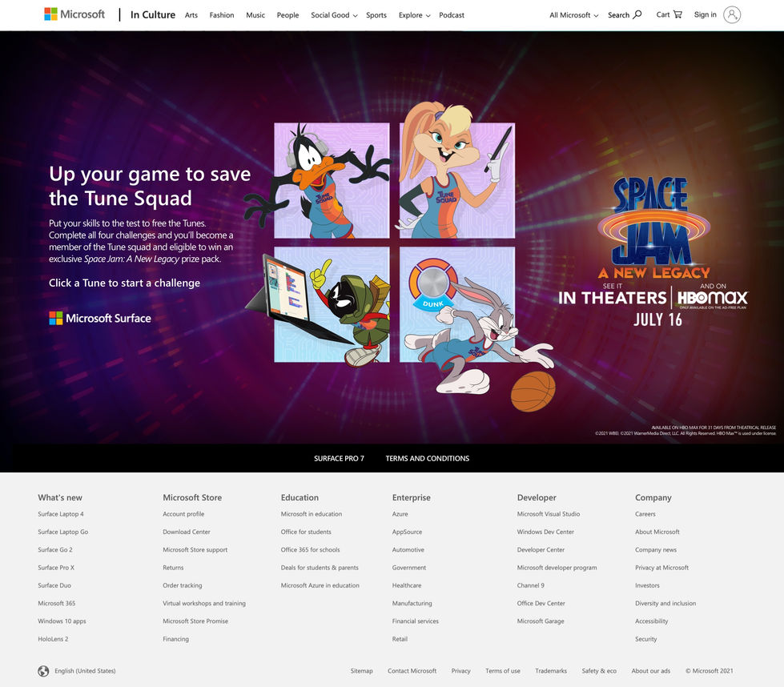Open HoloLens 2 link
This screenshot has height=687, width=784.
[53, 639]
